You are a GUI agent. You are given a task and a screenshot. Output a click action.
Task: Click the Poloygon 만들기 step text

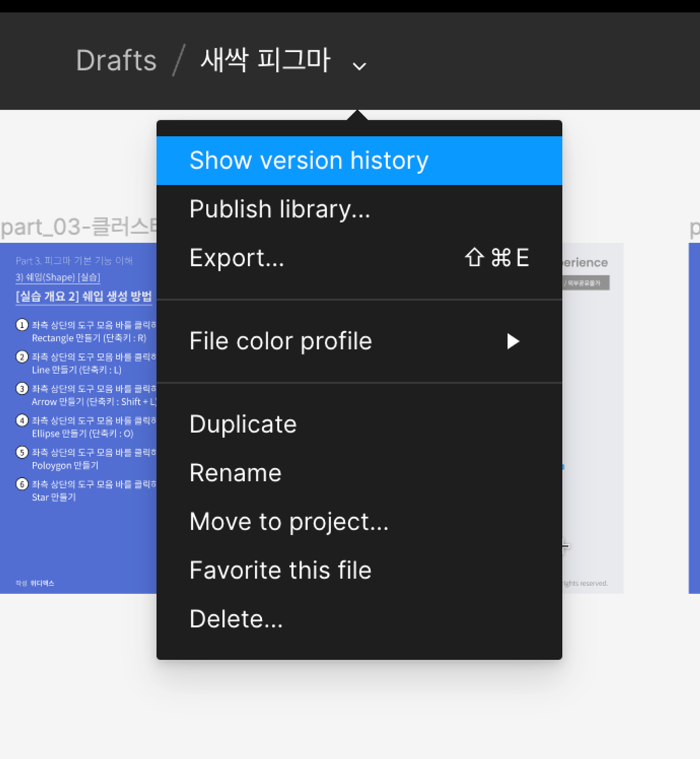[x=65, y=465]
